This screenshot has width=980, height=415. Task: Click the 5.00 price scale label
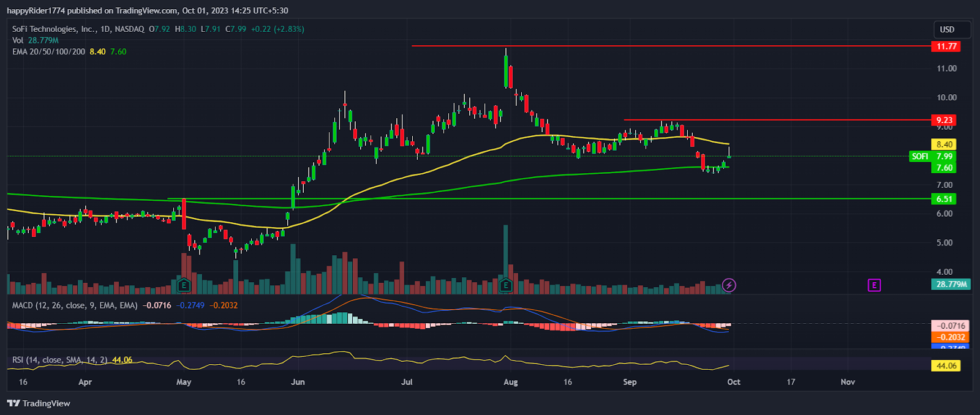click(x=944, y=242)
